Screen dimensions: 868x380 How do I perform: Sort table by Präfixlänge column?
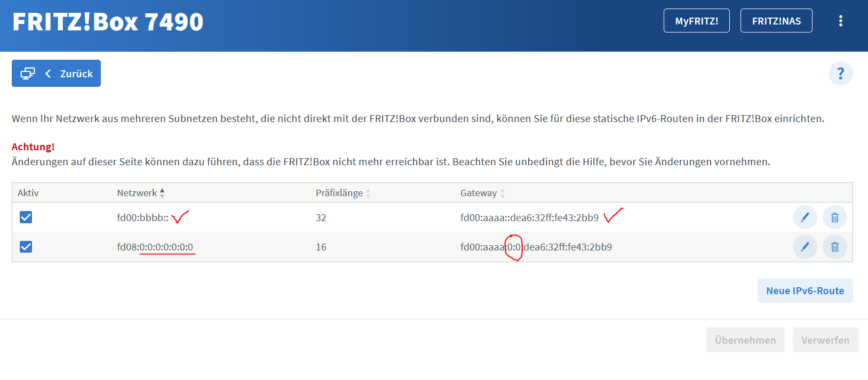343,193
